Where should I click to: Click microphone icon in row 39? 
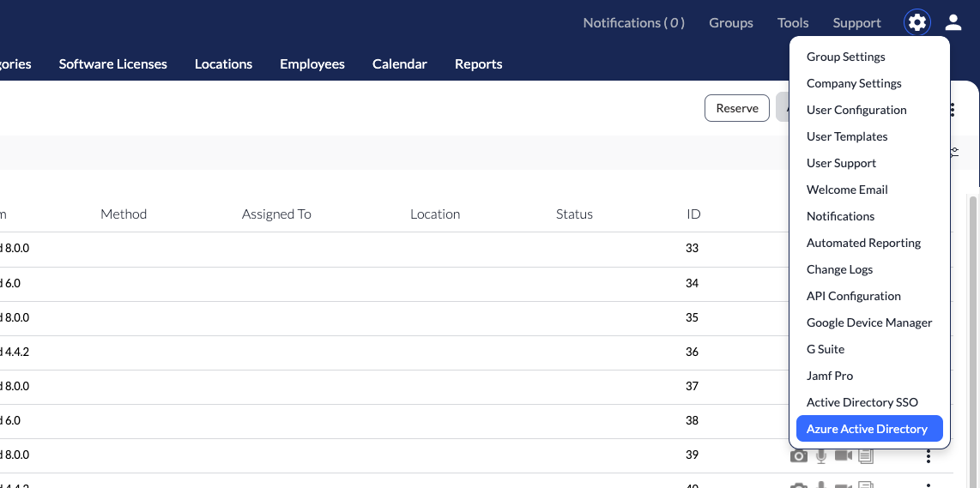[x=821, y=456]
